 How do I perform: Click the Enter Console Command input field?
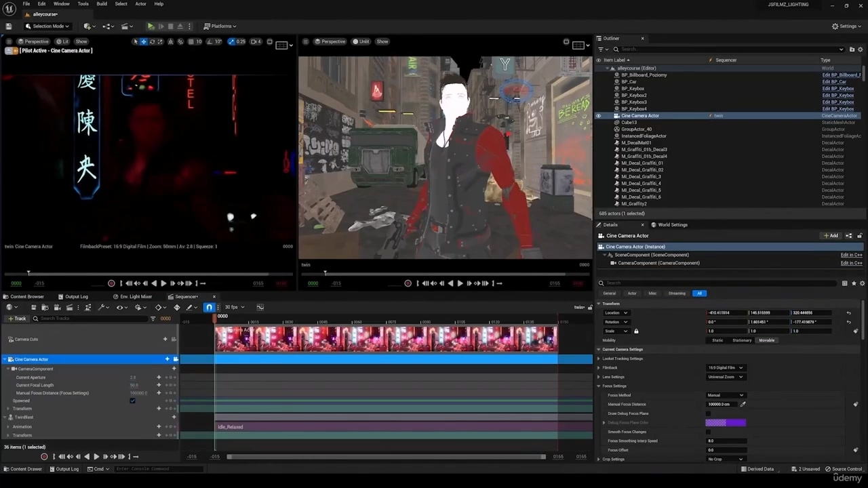pyautogui.click(x=158, y=469)
